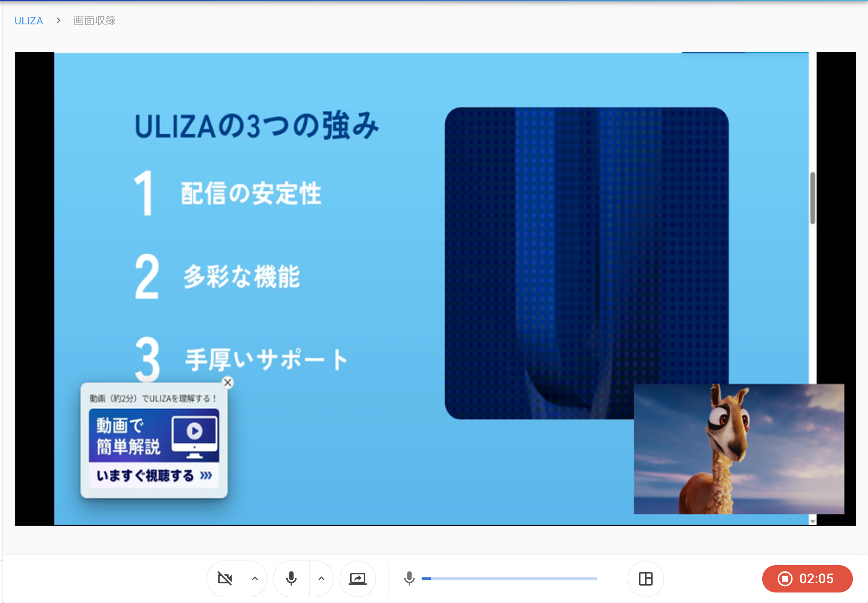Image resolution: width=868 pixels, height=603 pixels.
Task: Click the 動画で簡単解説 banner
Action: point(154,435)
